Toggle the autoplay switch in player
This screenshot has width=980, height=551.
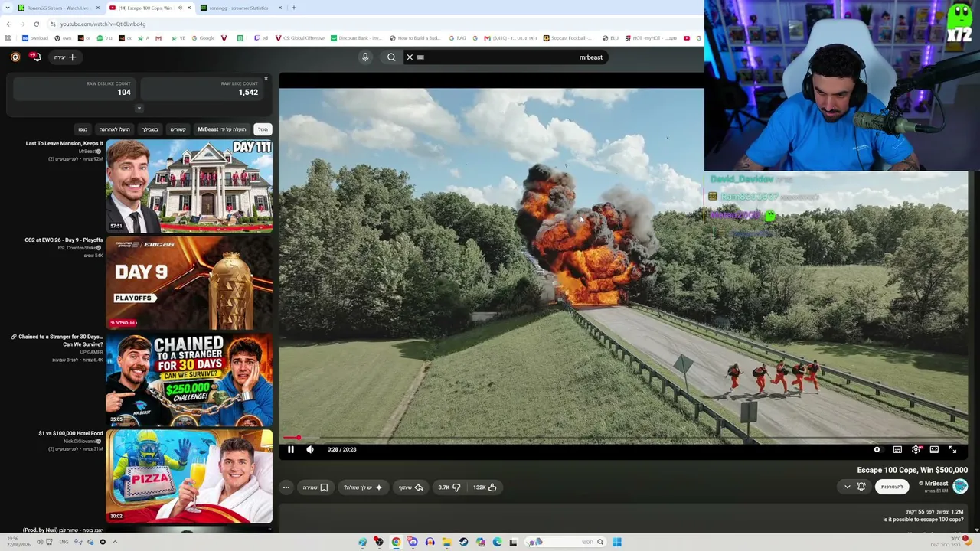pos(877,449)
